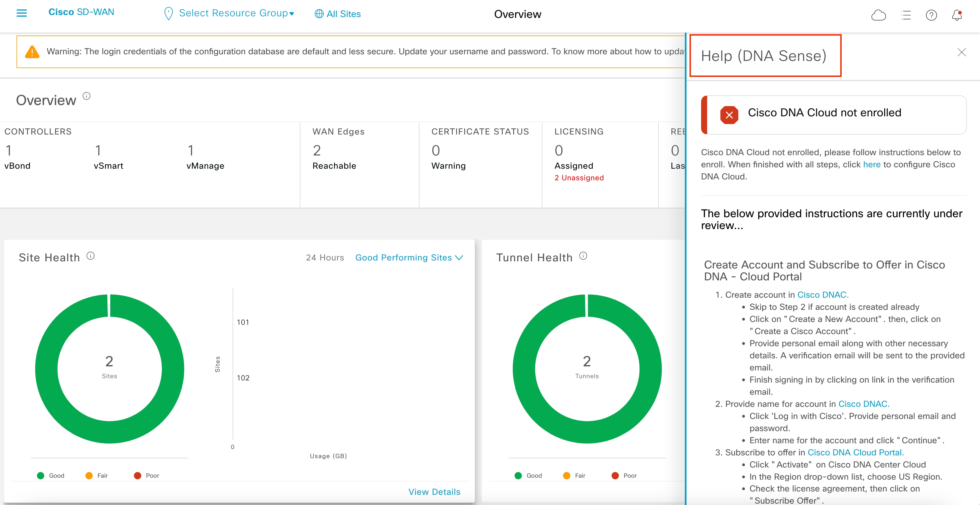Toggle Fair legend in Tunnel Health
The width and height of the screenshot is (980, 505).
[574, 475]
